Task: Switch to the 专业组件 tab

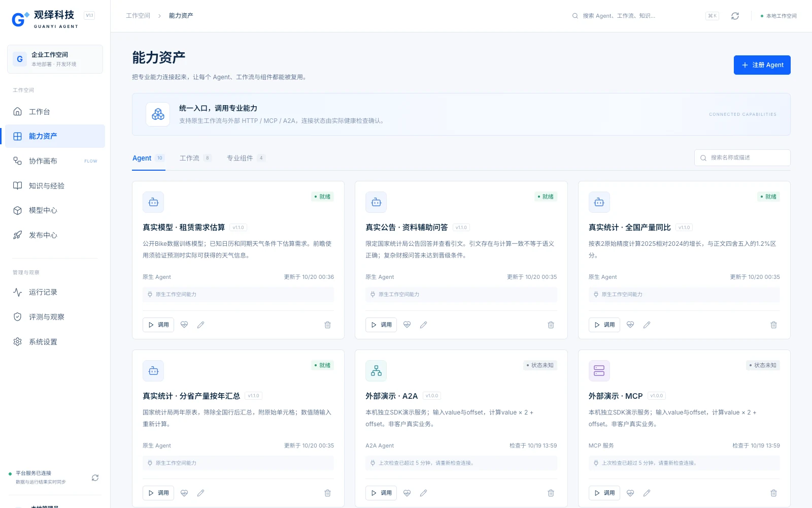Action: pyautogui.click(x=246, y=158)
